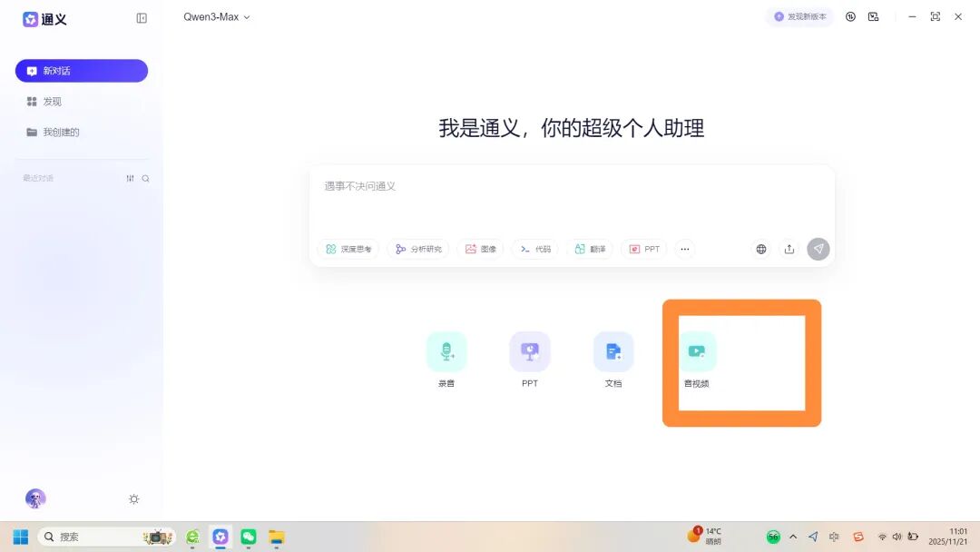The width and height of the screenshot is (980, 552).
Task: Open the PPT creation feature card
Action: pyautogui.click(x=529, y=357)
